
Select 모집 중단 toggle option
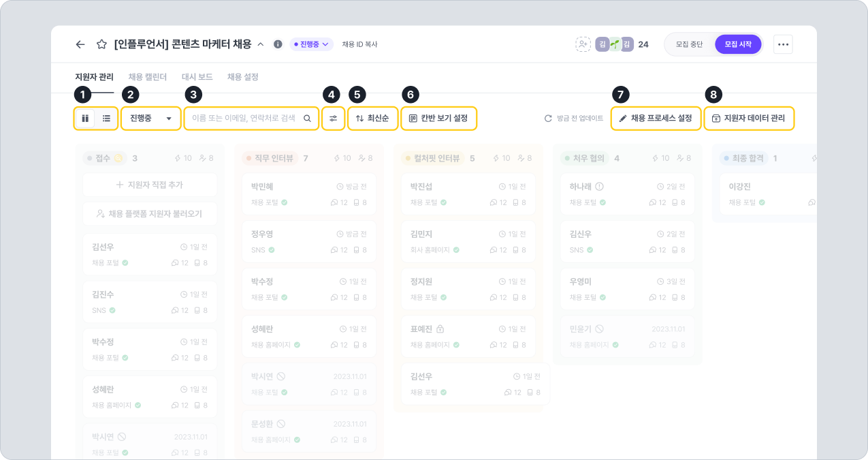[x=689, y=44]
